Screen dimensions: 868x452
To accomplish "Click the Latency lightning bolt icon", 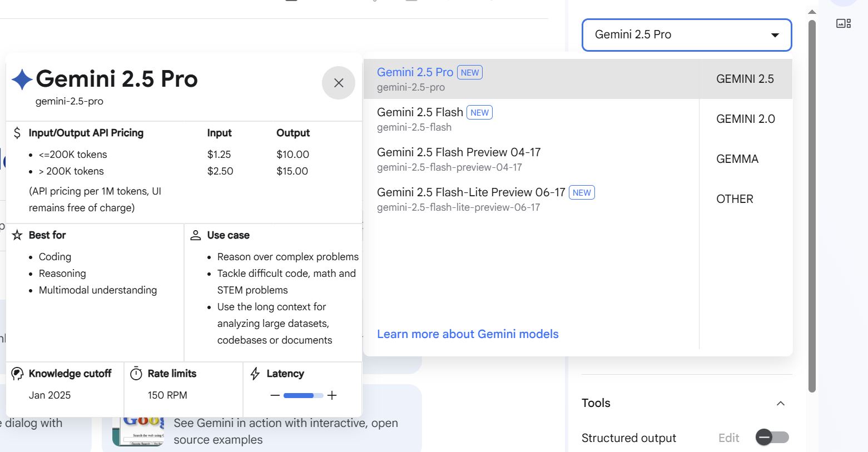I will pos(255,374).
